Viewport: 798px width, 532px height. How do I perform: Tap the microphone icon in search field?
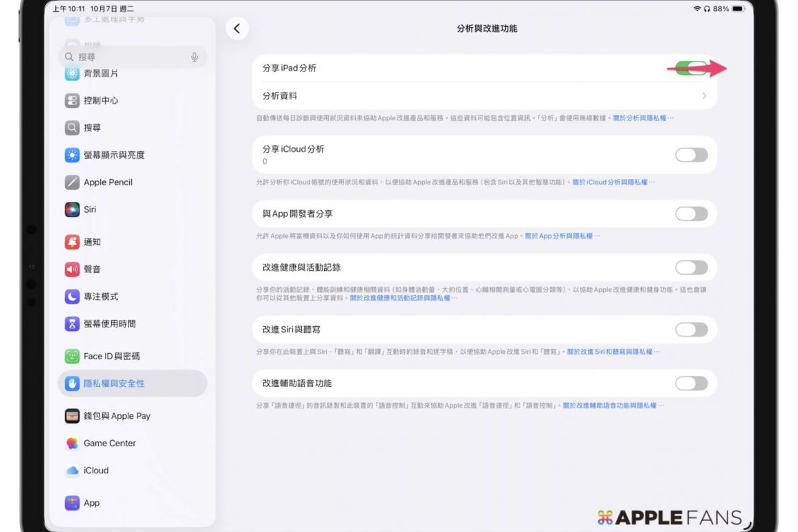point(194,57)
